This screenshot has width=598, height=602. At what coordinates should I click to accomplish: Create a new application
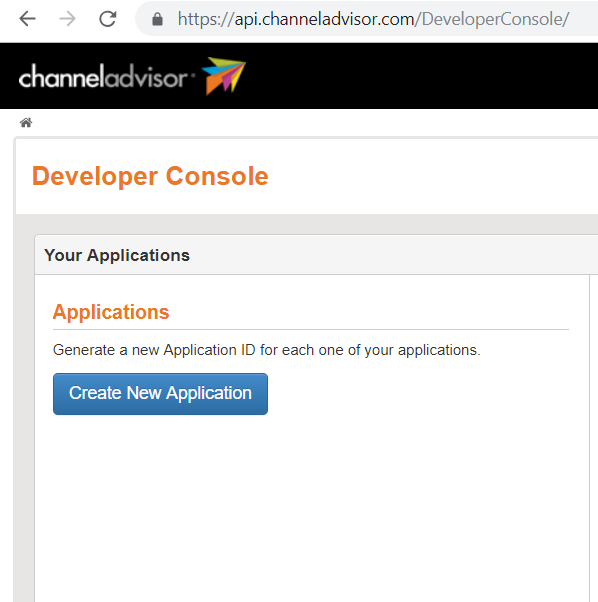click(160, 394)
